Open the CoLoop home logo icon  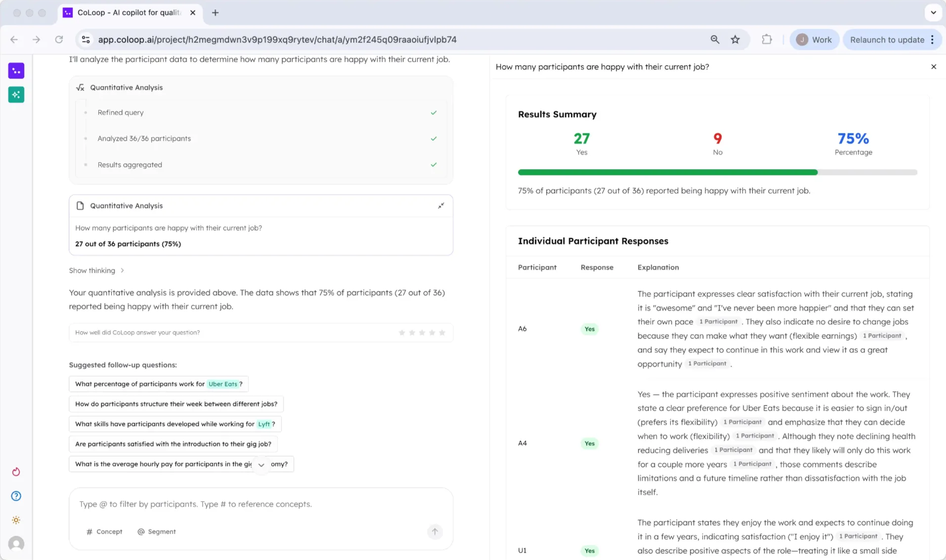click(x=16, y=71)
